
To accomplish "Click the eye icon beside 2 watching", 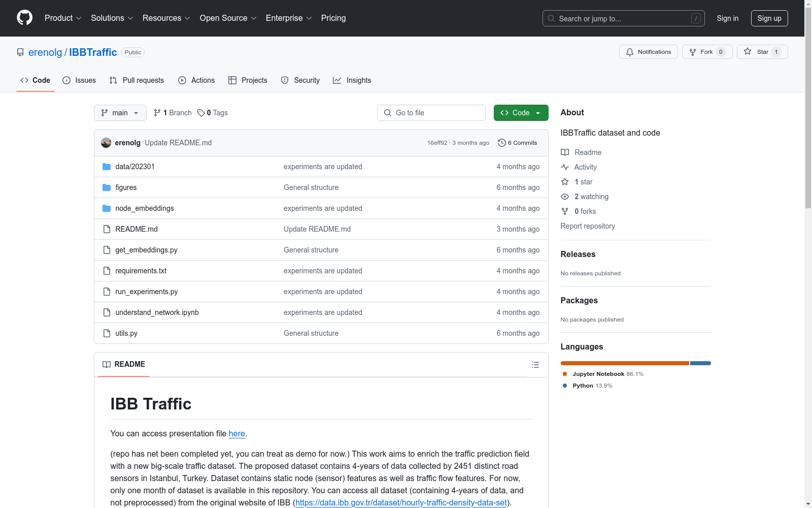I will click(565, 197).
